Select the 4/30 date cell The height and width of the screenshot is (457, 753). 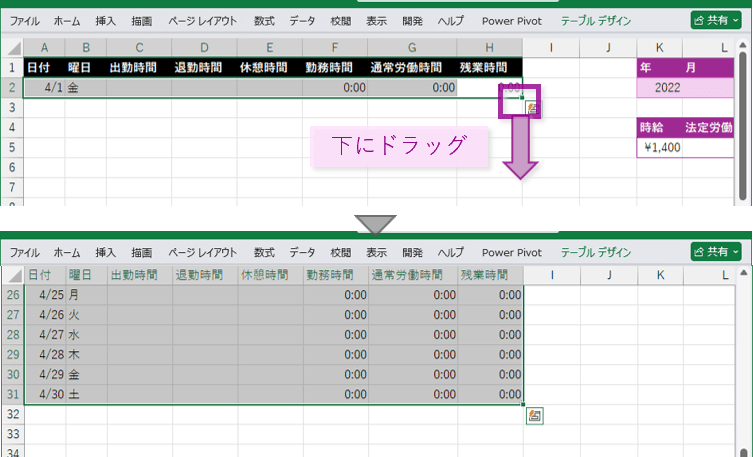(45, 395)
